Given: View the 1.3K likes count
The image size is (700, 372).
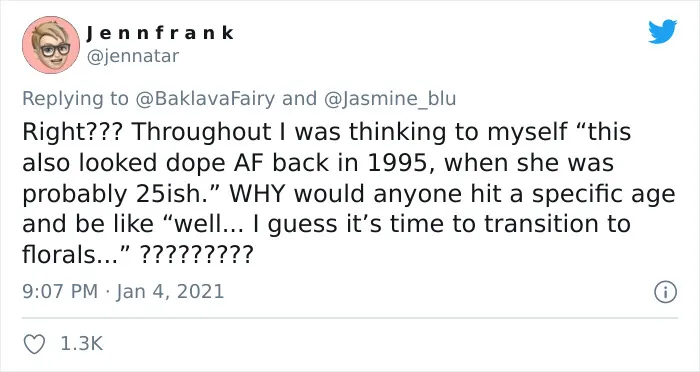Looking at the screenshot, I should tap(81, 344).
